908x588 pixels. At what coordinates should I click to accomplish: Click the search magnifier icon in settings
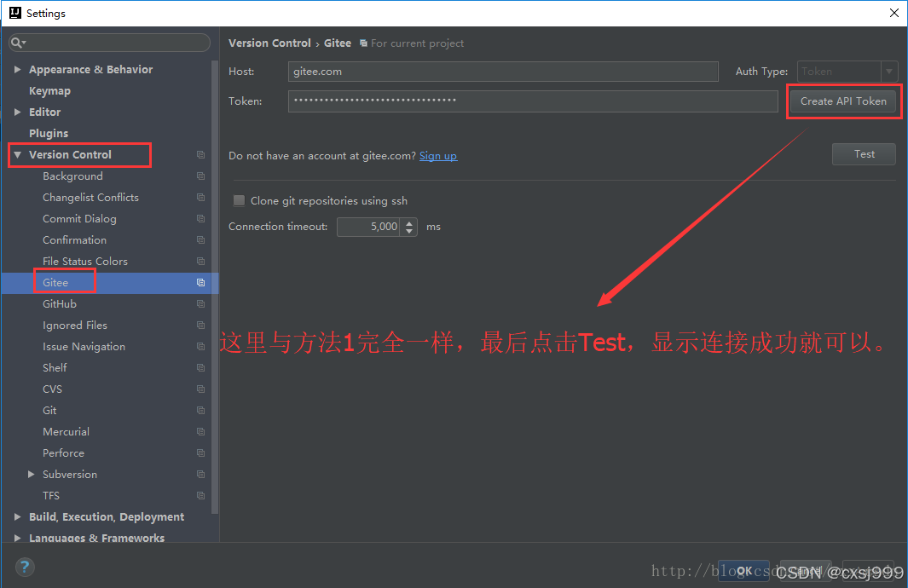(x=16, y=43)
